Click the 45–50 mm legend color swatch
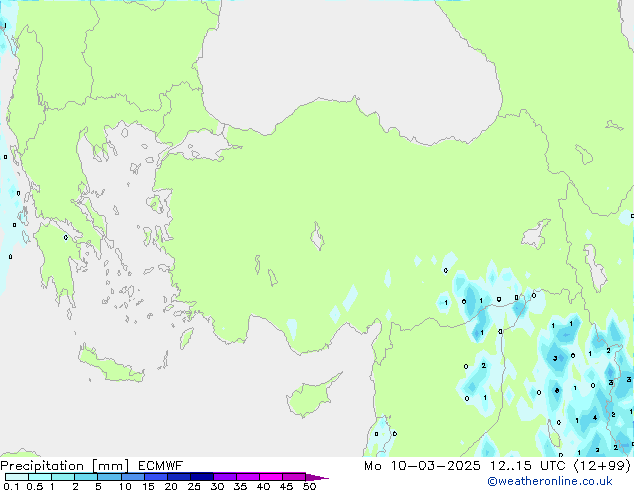The width and height of the screenshot is (634, 490). (294, 477)
